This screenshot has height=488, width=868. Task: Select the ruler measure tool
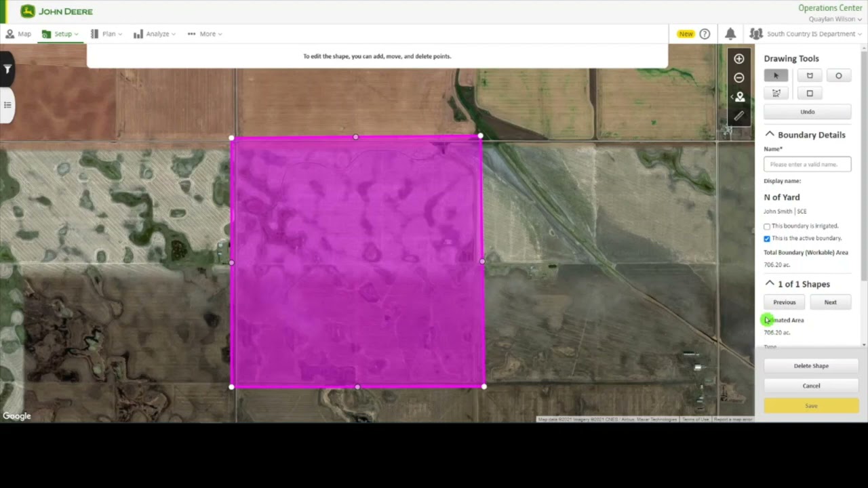(x=739, y=116)
